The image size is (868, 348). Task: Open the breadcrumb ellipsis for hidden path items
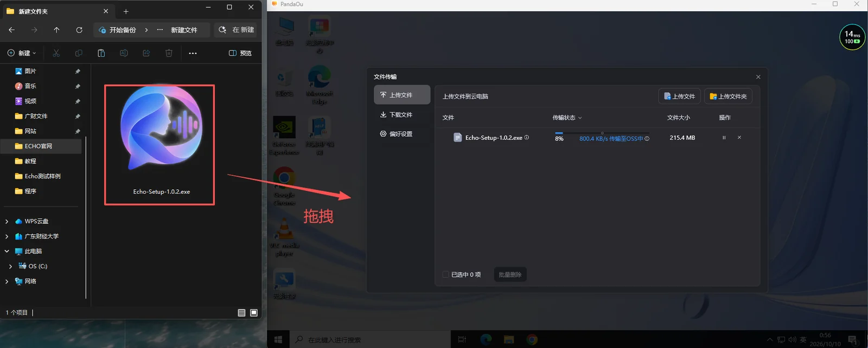coord(159,30)
